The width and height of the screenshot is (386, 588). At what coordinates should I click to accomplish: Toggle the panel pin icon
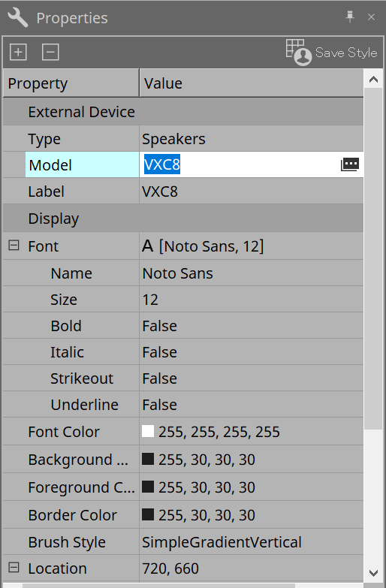(x=350, y=17)
